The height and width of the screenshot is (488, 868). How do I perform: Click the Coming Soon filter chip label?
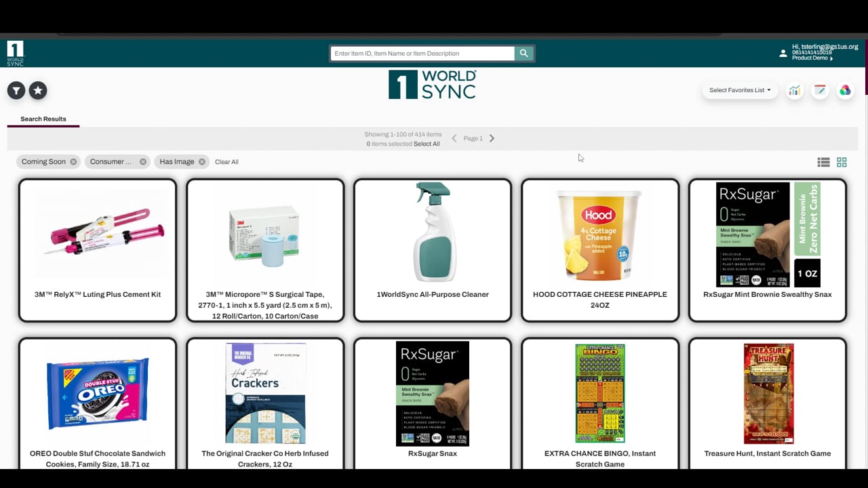click(x=43, y=162)
